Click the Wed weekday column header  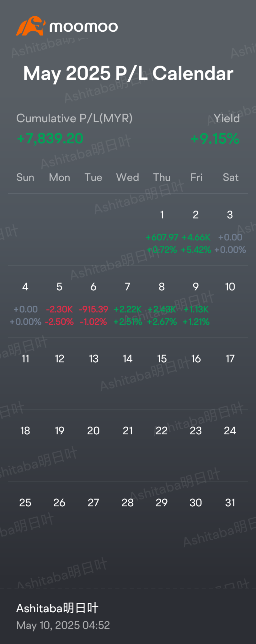[127, 177]
